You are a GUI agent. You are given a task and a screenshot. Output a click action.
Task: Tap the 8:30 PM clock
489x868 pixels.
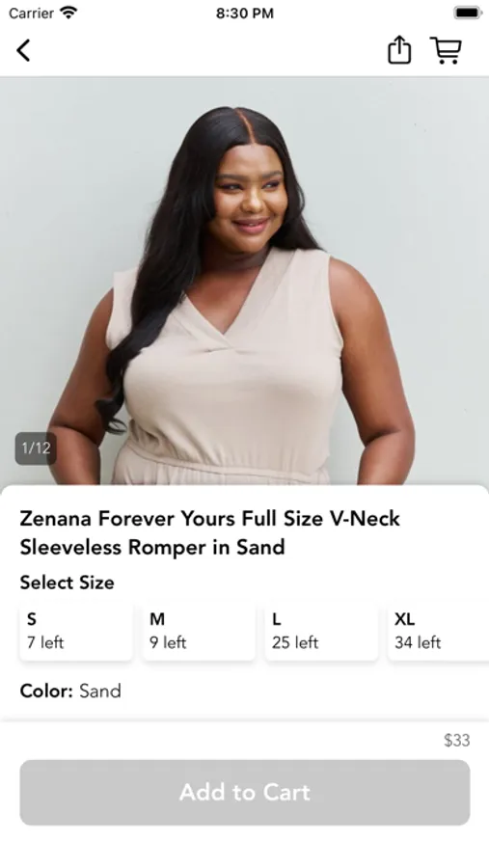245,13
